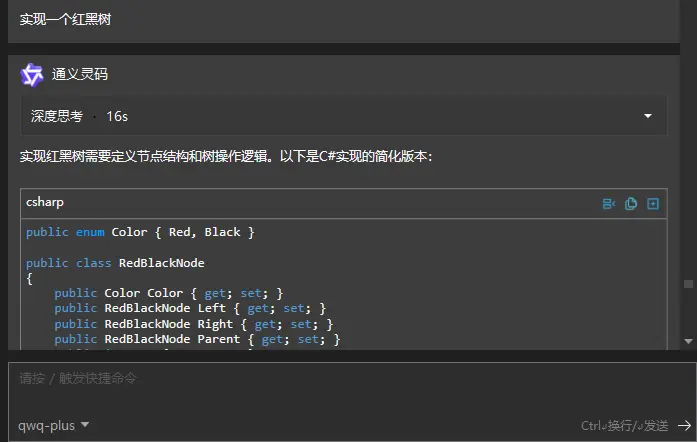Screen dimensions: 697x442
Task: Open the qwq-plus model dropdown
Action: pyautogui.click(x=54, y=425)
